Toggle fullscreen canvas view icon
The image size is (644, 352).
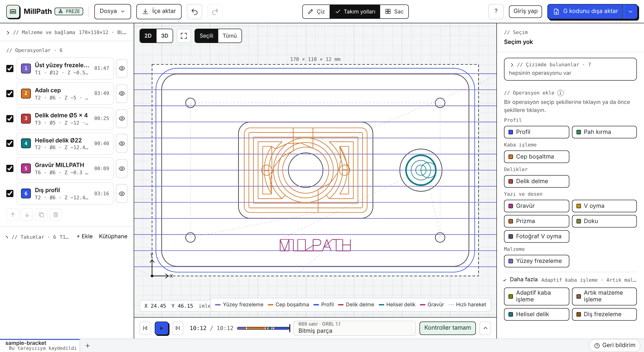184,36
